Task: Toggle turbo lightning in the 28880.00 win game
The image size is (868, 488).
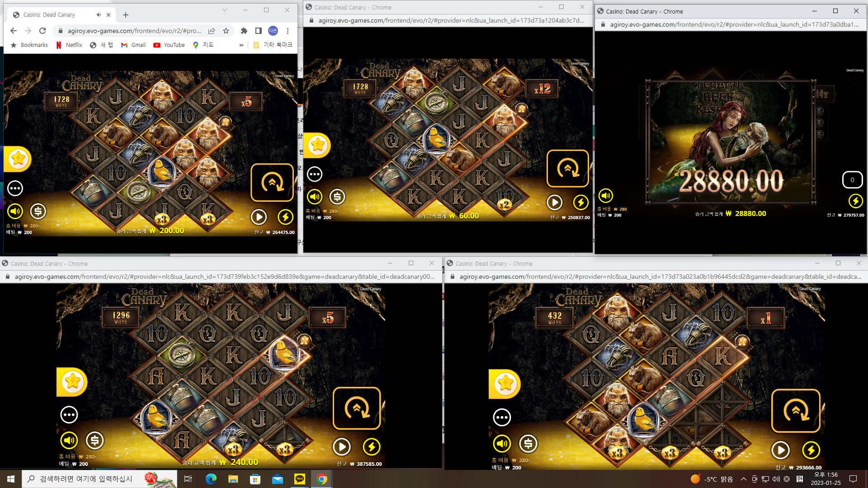Action: (855, 201)
